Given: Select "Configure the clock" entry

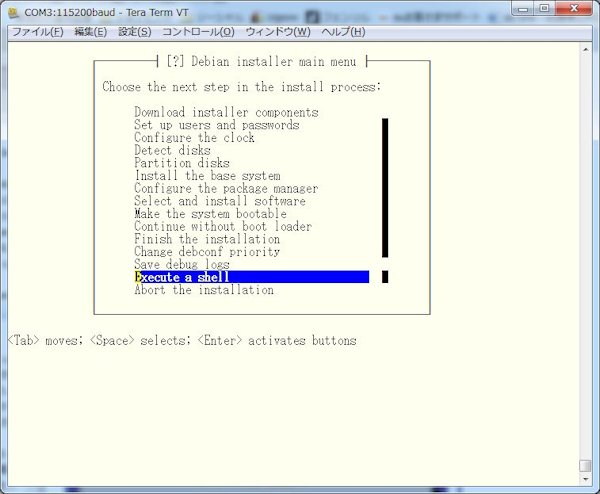Looking at the screenshot, I should click(x=194, y=138).
